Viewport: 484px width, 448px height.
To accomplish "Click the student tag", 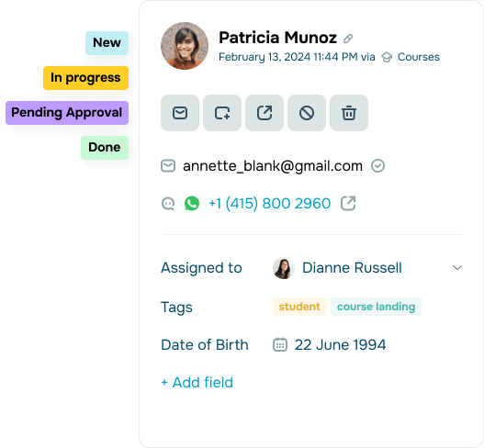I will click(299, 307).
